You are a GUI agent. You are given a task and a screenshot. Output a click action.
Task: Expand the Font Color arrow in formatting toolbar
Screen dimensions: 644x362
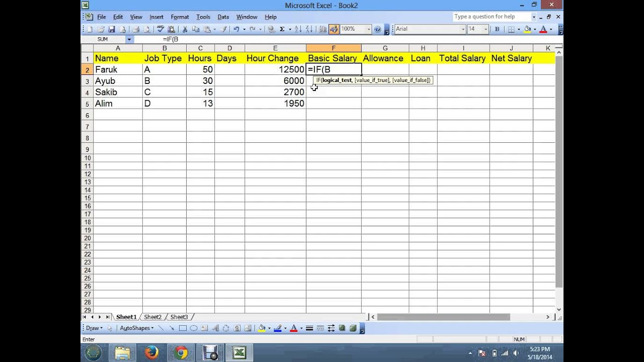click(550, 29)
